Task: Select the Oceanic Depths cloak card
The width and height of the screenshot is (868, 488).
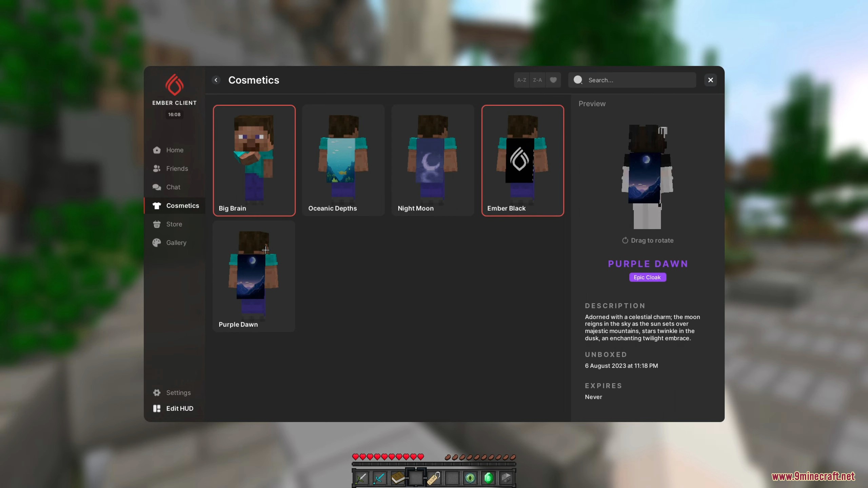Action: pyautogui.click(x=343, y=161)
